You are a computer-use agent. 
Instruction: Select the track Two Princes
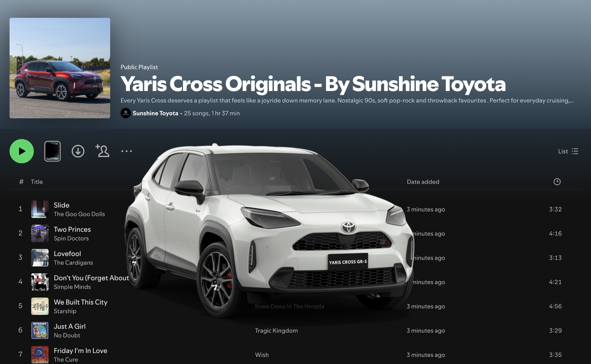point(72,229)
